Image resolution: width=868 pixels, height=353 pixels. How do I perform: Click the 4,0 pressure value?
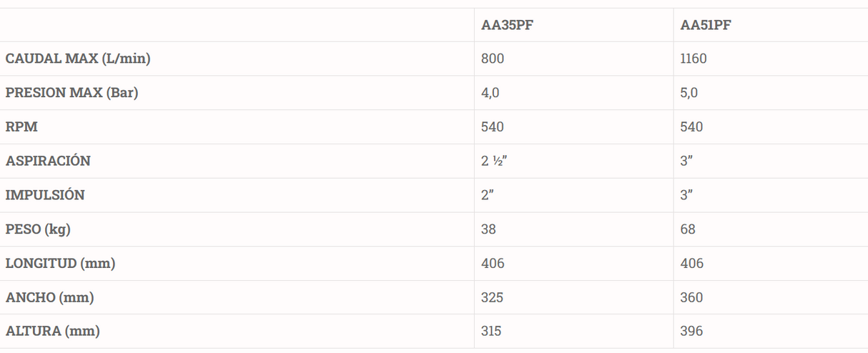tap(490, 93)
